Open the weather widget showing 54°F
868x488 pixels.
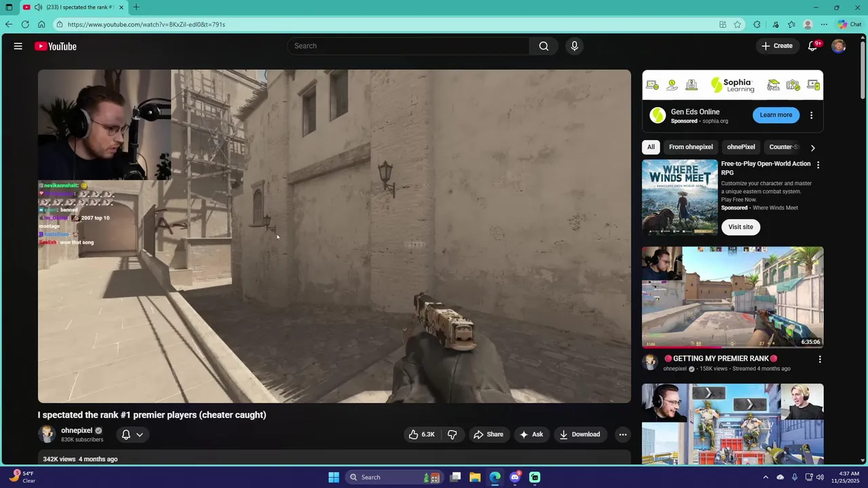tap(22, 477)
